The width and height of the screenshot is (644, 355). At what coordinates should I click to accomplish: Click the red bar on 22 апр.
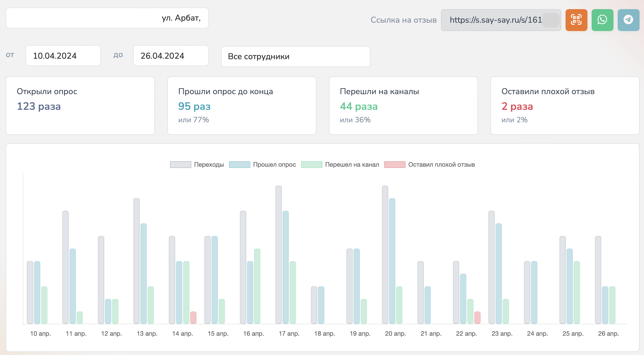[x=477, y=317]
